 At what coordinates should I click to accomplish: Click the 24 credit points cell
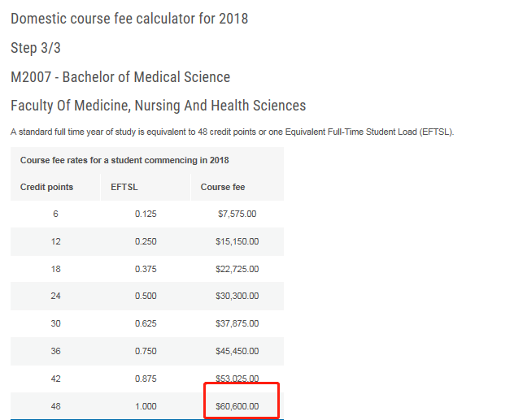point(56,296)
